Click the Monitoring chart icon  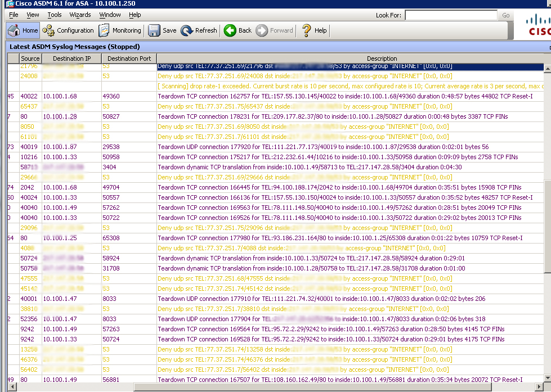click(x=104, y=30)
